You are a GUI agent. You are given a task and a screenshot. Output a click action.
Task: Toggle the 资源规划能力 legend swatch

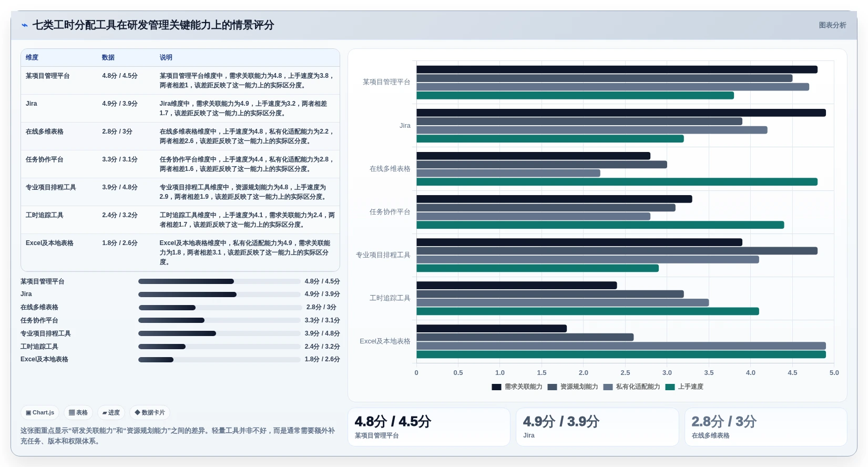pyautogui.click(x=552, y=387)
